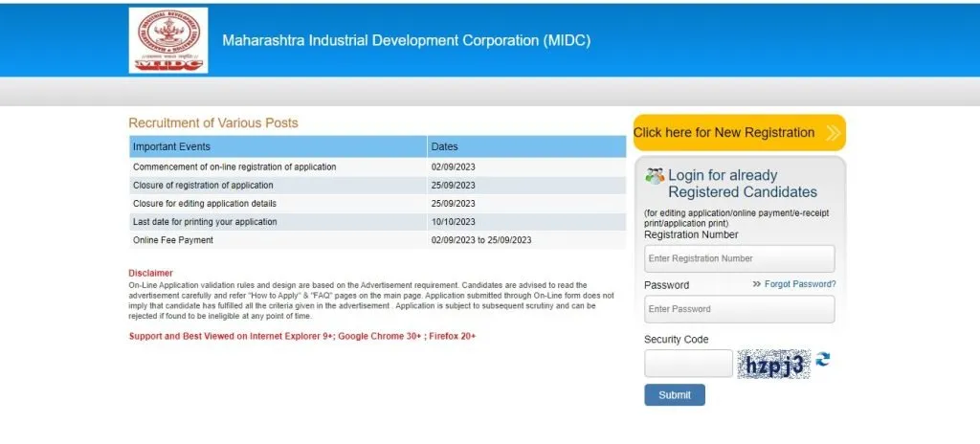980x444 pixels.
Task: Click the date 10/10/2023
Action: [453, 221]
